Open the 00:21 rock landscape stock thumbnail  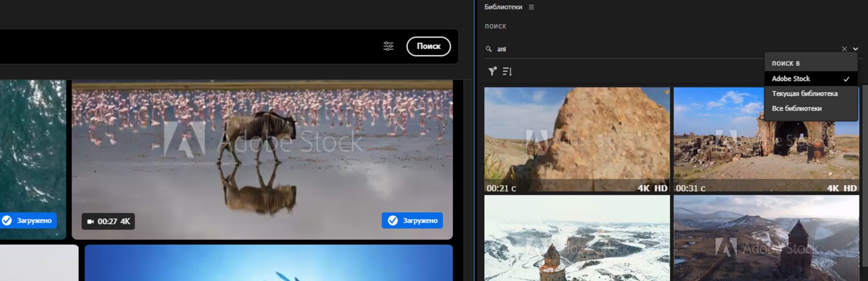point(577,140)
